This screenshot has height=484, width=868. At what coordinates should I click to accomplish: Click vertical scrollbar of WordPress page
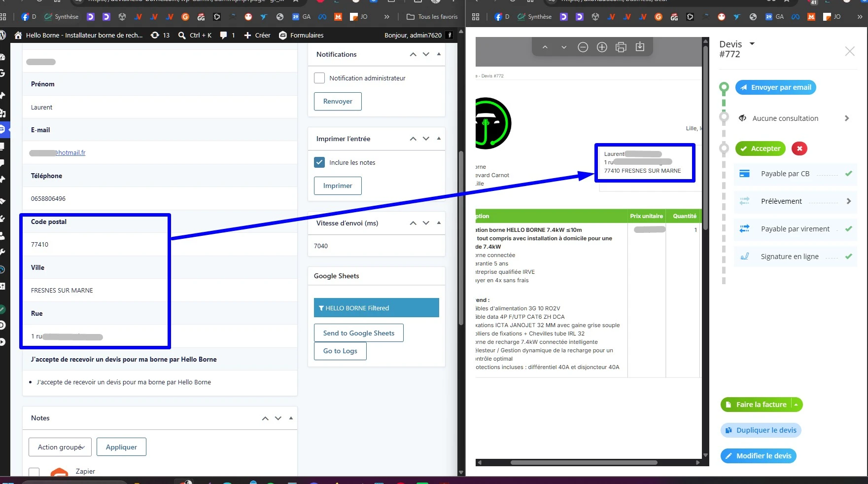[461, 238]
